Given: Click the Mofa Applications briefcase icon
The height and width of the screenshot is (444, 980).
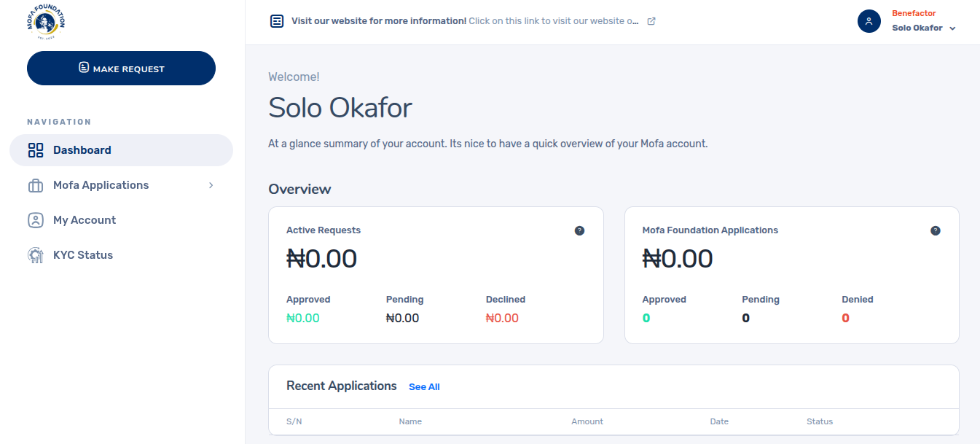Looking at the screenshot, I should (36, 186).
